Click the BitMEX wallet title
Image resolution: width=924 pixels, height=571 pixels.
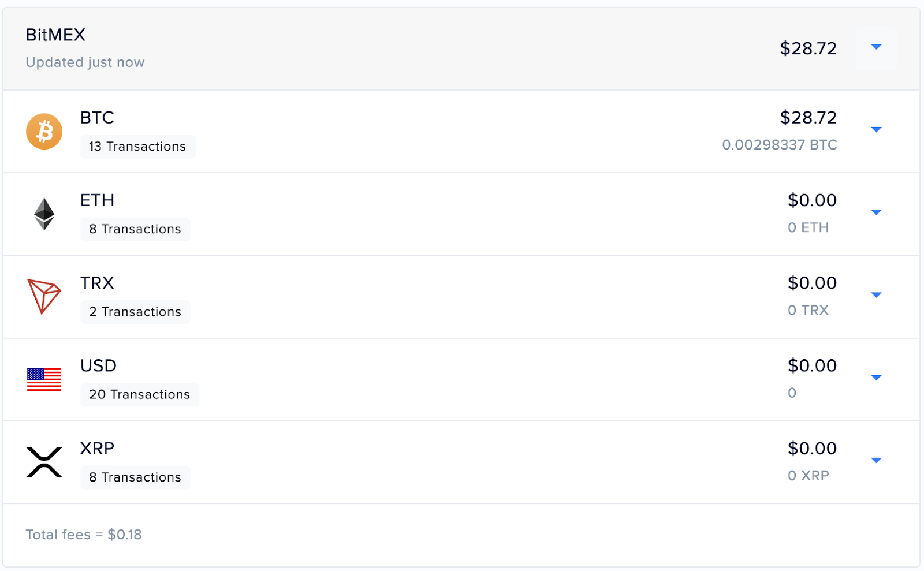55,35
